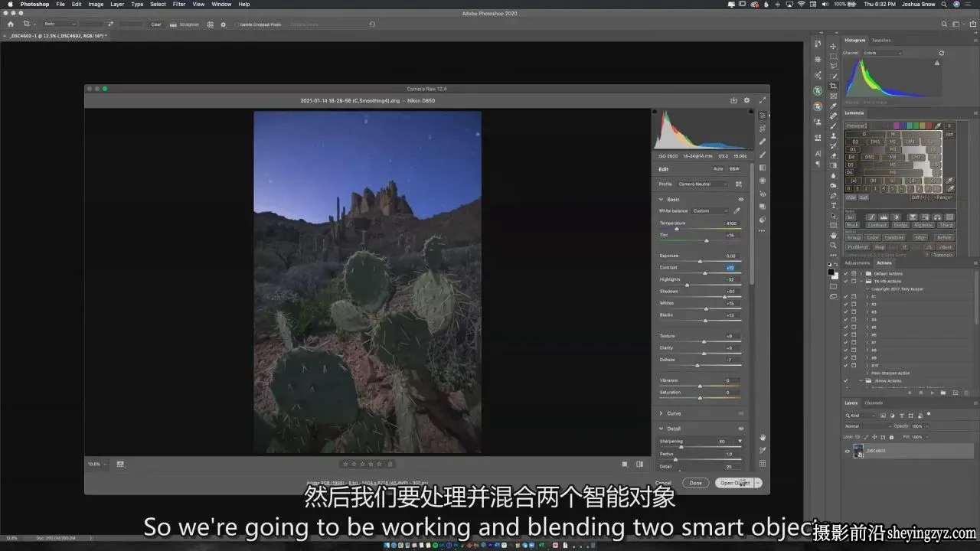Browse profiles with the grid icon
The image size is (980, 551).
pyautogui.click(x=739, y=184)
